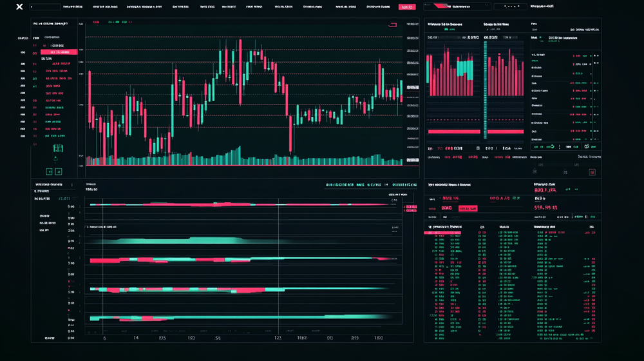
Task: Expand the lower-left panel header section
Action: [x=52, y=184]
